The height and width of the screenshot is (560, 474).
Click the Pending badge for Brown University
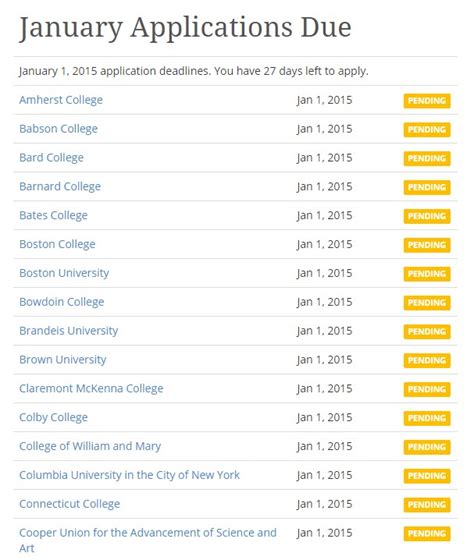pos(427,360)
